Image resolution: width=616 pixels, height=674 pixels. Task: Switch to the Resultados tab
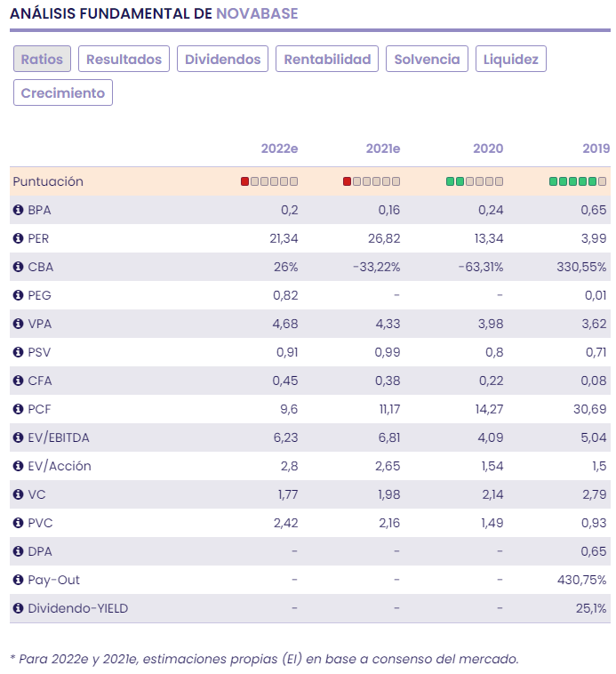(124, 59)
